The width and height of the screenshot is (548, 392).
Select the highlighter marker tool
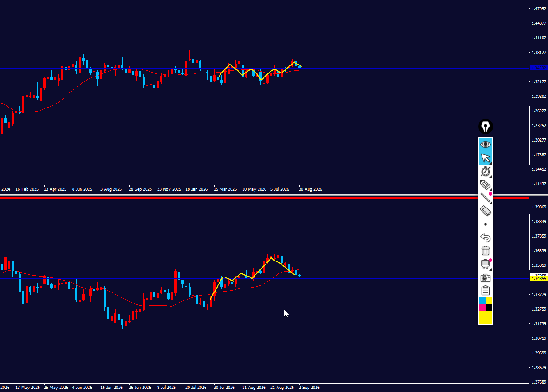(486, 184)
